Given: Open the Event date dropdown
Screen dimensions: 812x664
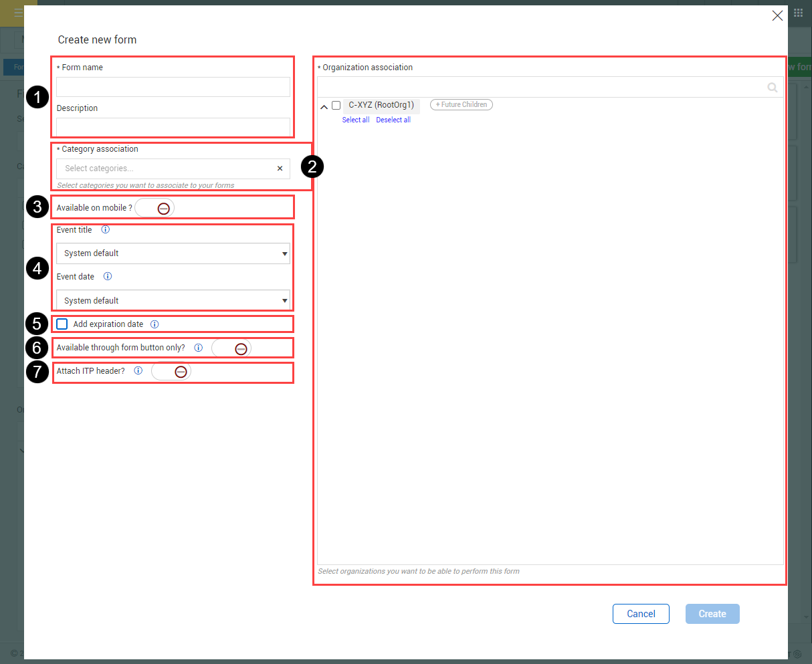Looking at the screenshot, I should [x=173, y=300].
